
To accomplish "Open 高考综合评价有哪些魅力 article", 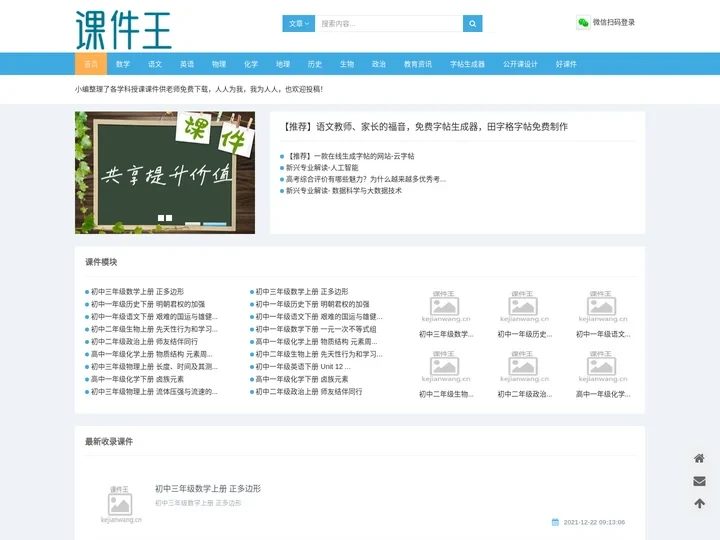I will 366,179.
